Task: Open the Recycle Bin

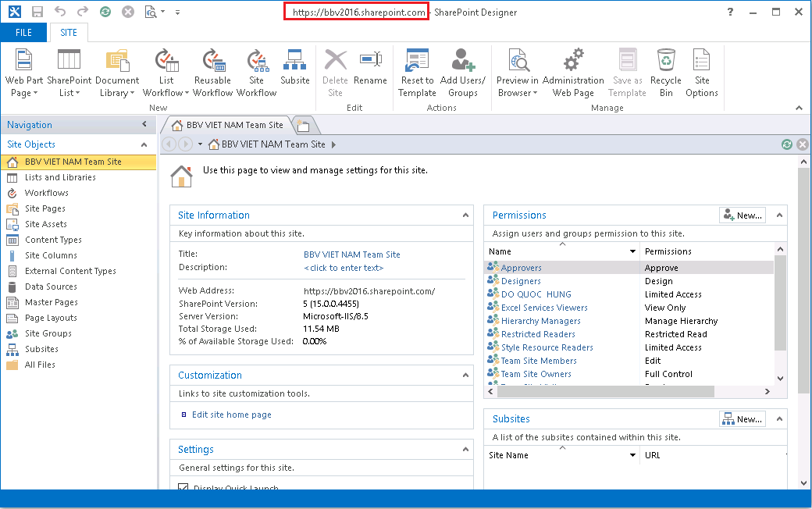Action: (665, 73)
